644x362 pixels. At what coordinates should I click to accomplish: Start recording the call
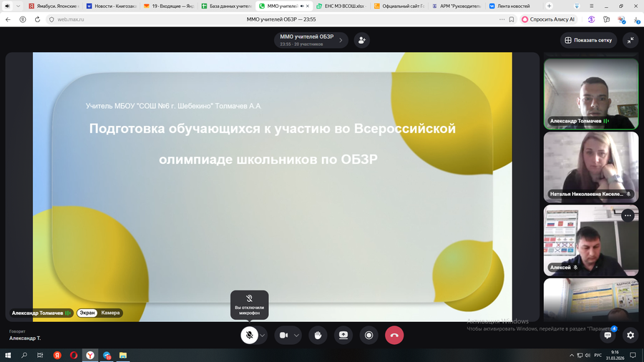369,335
